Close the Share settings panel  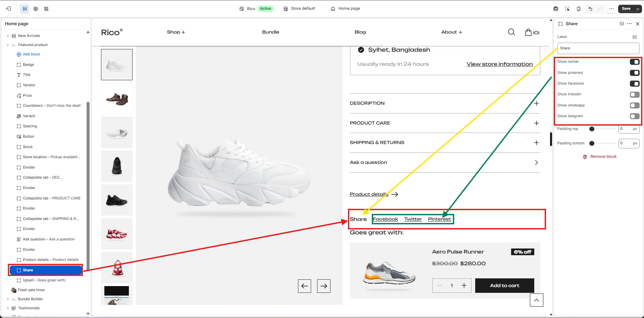(638, 24)
